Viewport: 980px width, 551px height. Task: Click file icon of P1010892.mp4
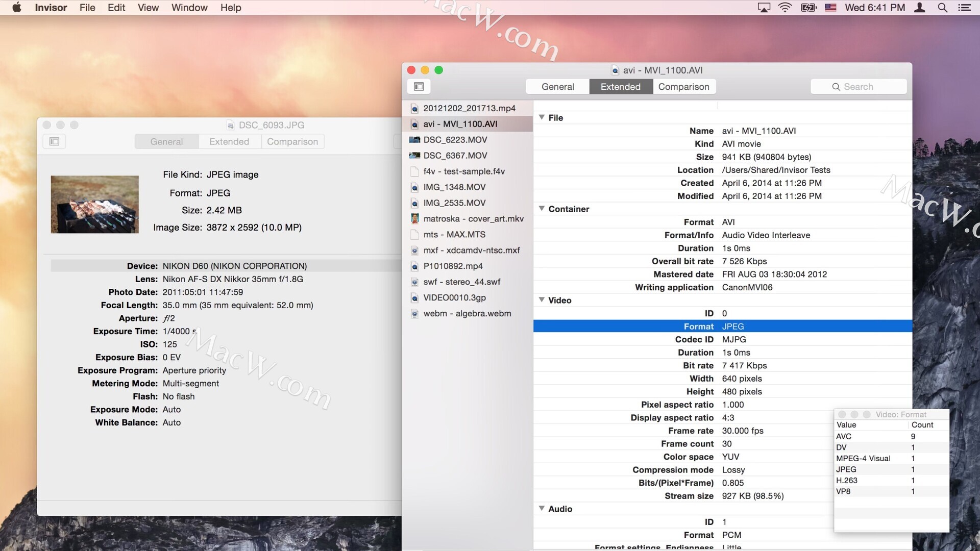(x=414, y=266)
